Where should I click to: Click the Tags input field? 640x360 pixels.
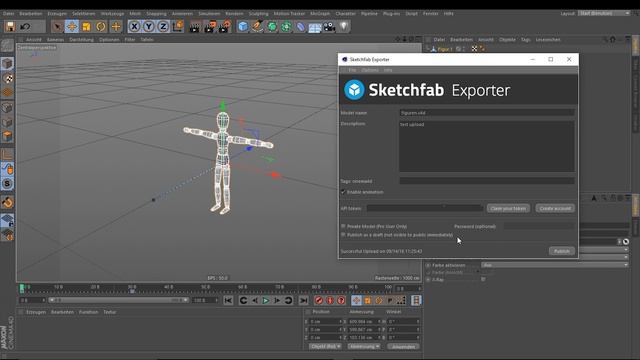[x=487, y=181]
